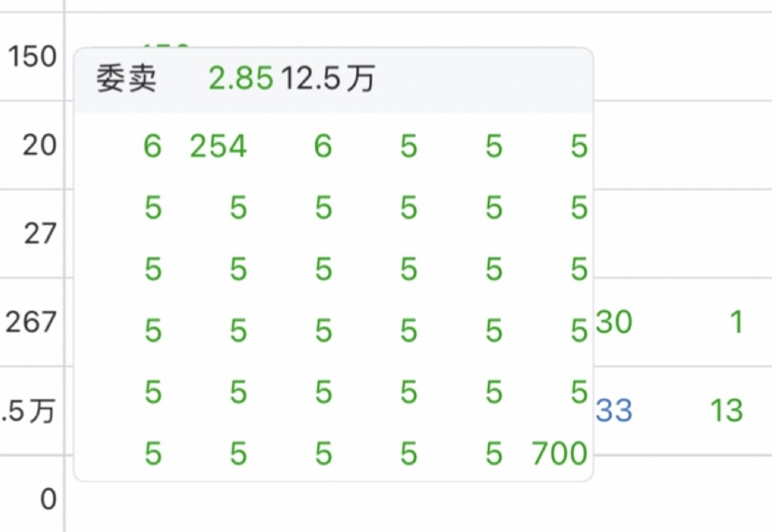Click the 委卖 label in popup header
Viewport: 772px width, 532px height.
(126, 79)
